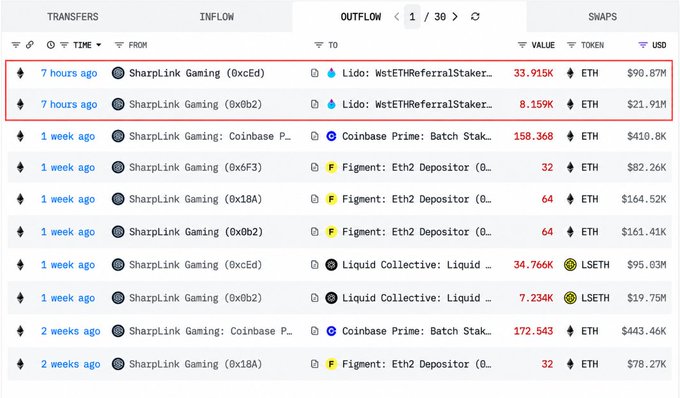The image size is (680, 398).
Task: Click Lido droplet icon on 33.915K row
Action: 331,73
